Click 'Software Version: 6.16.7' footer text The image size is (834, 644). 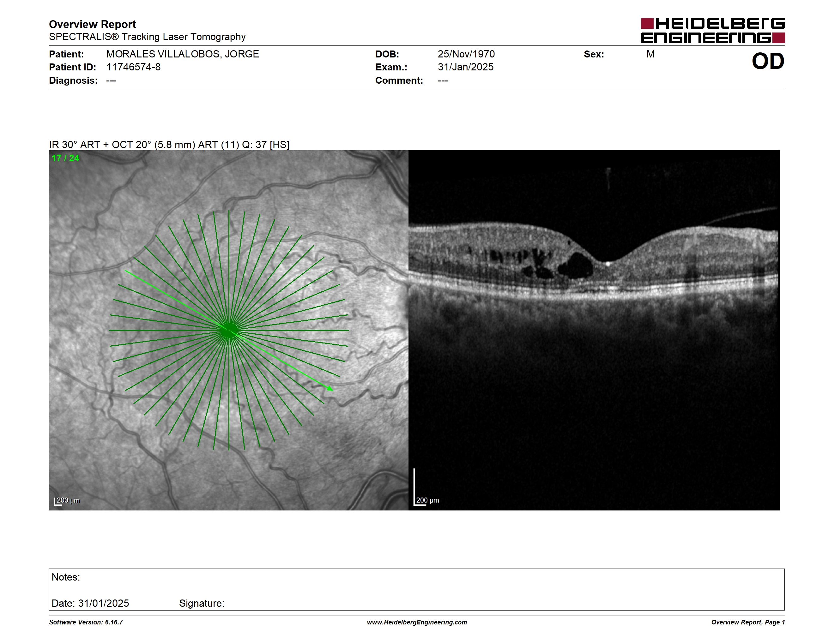pos(86,622)
